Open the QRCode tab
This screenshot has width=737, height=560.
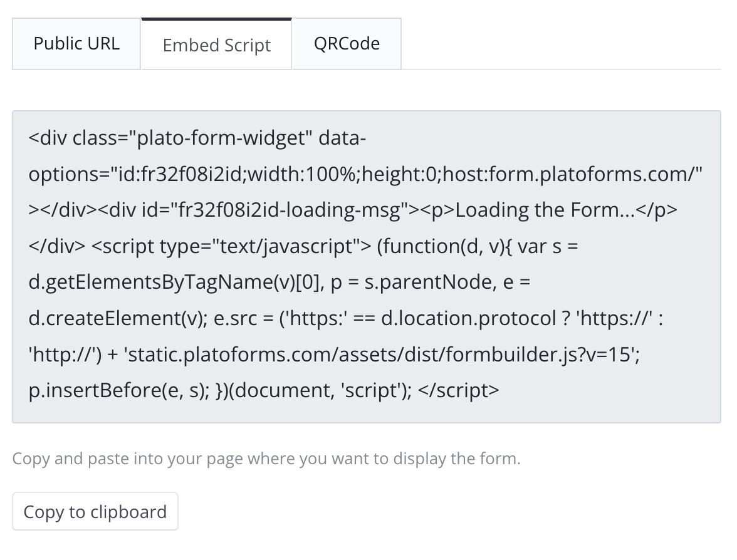coord(347,44)
